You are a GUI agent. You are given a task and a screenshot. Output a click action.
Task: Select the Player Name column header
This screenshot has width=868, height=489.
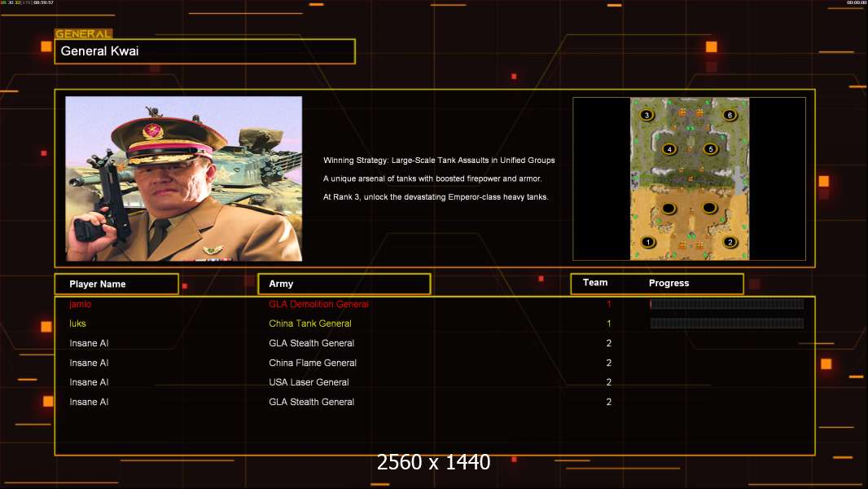click(x=116, y=284)
